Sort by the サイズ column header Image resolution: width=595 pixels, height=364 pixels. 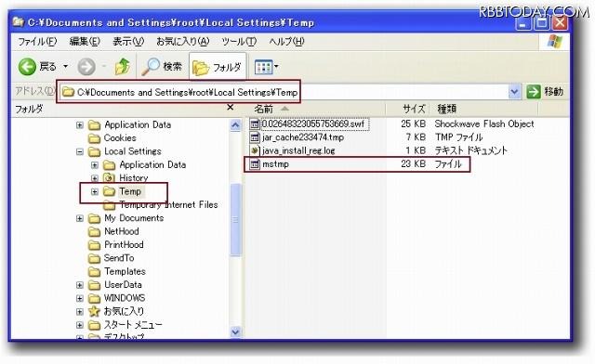pos(407,110)
